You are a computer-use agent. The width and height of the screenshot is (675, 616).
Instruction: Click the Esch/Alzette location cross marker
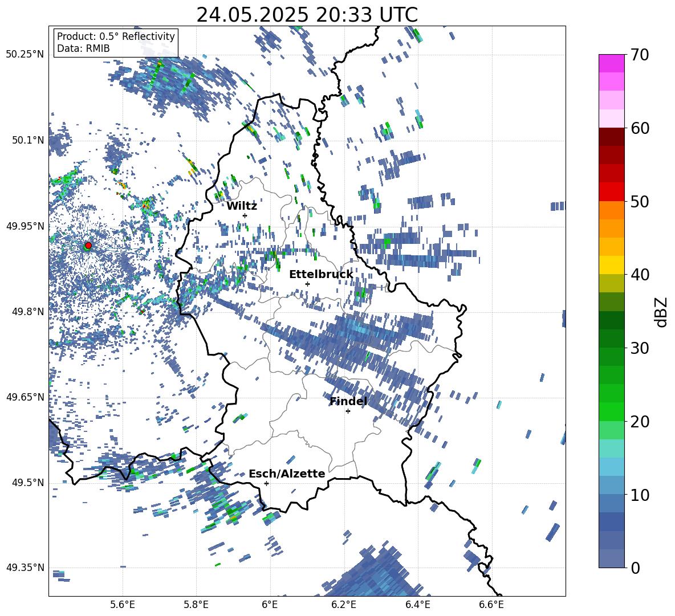(266, 483)
